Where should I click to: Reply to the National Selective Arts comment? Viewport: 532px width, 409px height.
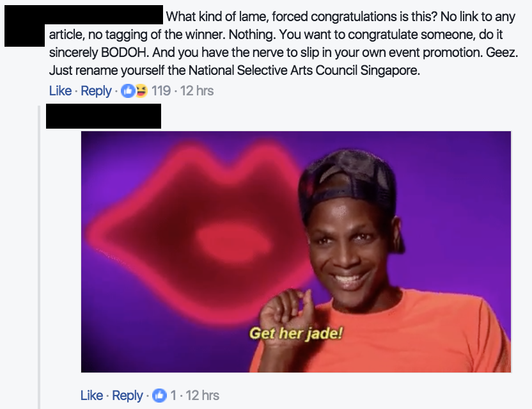point(96,91)
